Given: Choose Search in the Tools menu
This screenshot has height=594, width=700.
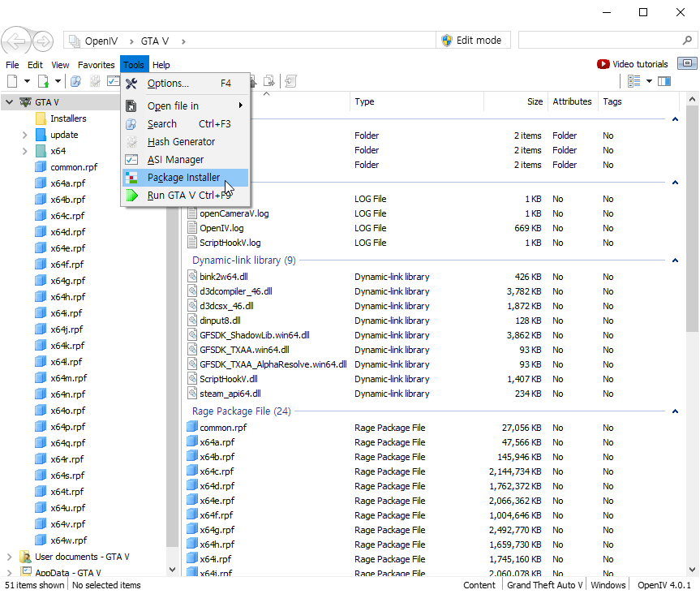Looking at the screenshot, I should (x=185, y=123).
